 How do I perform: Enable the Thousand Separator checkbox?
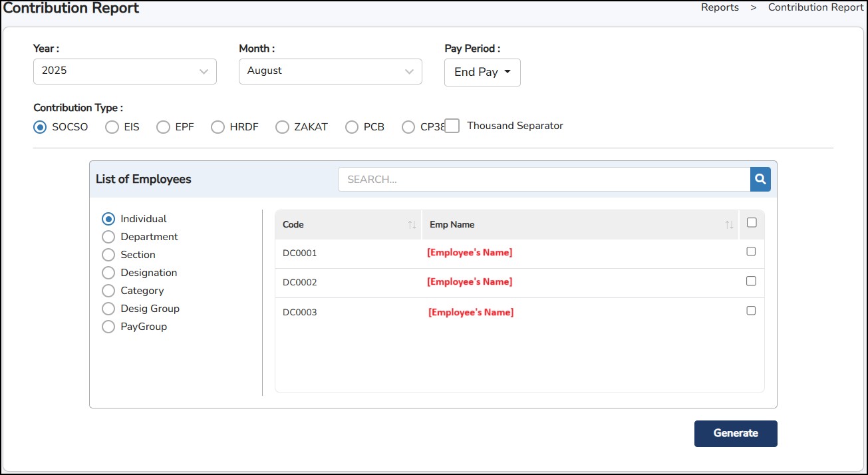[452, 126]
